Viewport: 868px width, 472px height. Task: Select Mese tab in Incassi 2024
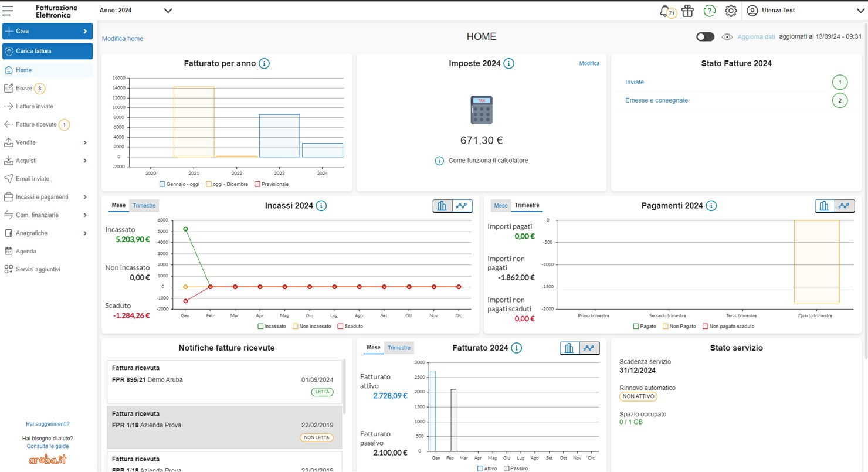pyautogui.click(x=118, y=205)
